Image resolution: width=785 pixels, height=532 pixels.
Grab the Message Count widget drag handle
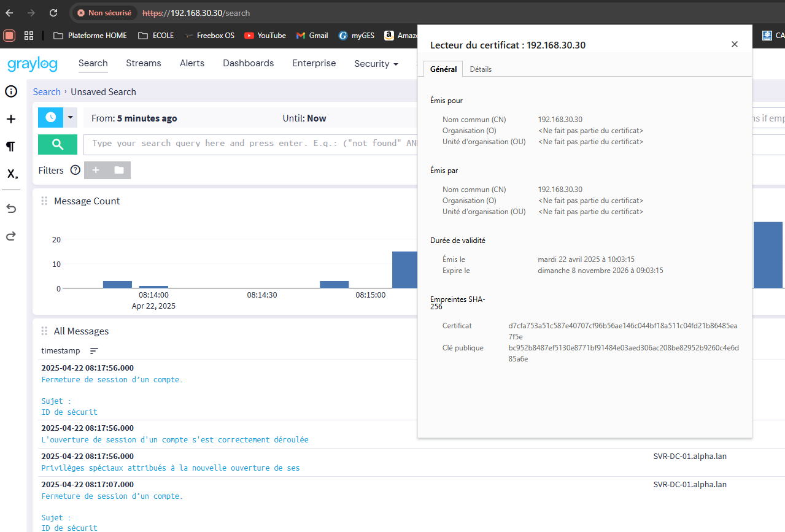coord(44,201)
